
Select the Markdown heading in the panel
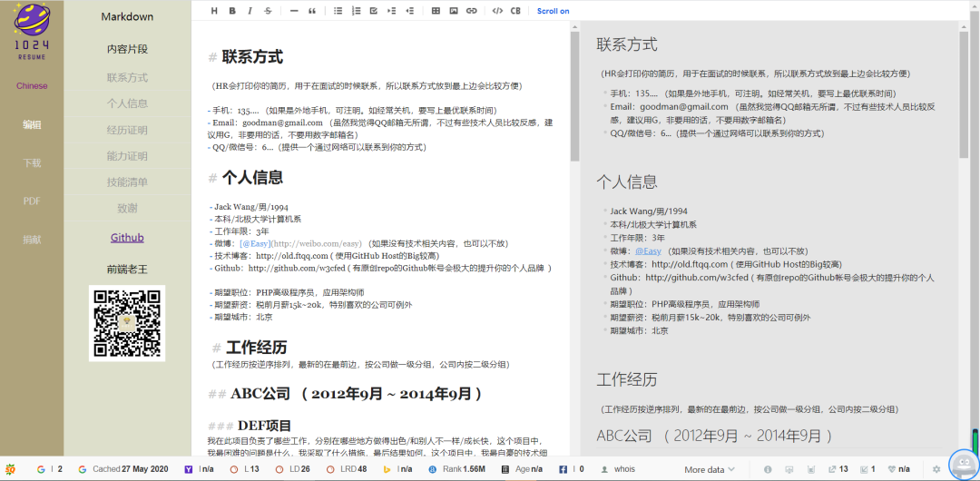tap(127, 17)
